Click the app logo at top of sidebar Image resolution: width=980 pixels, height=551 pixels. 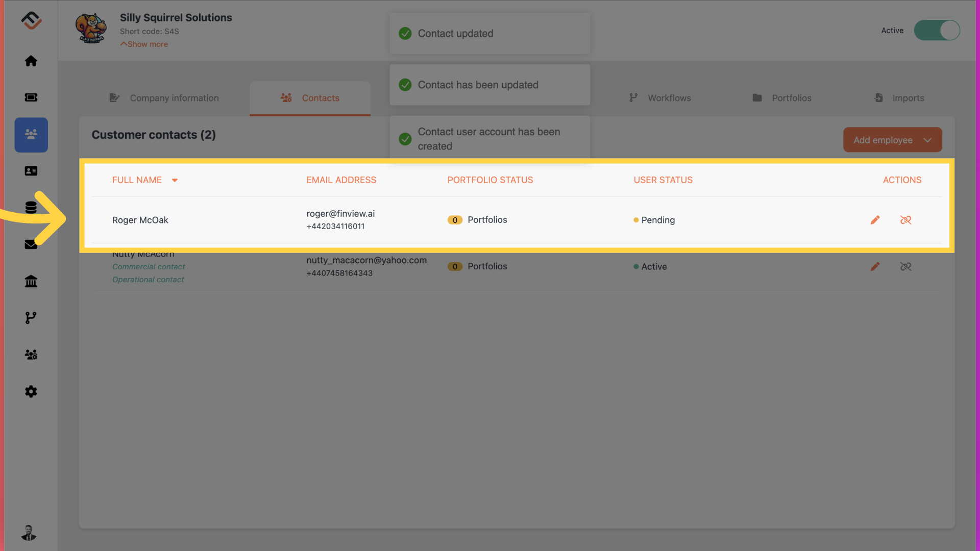(31, 20)
